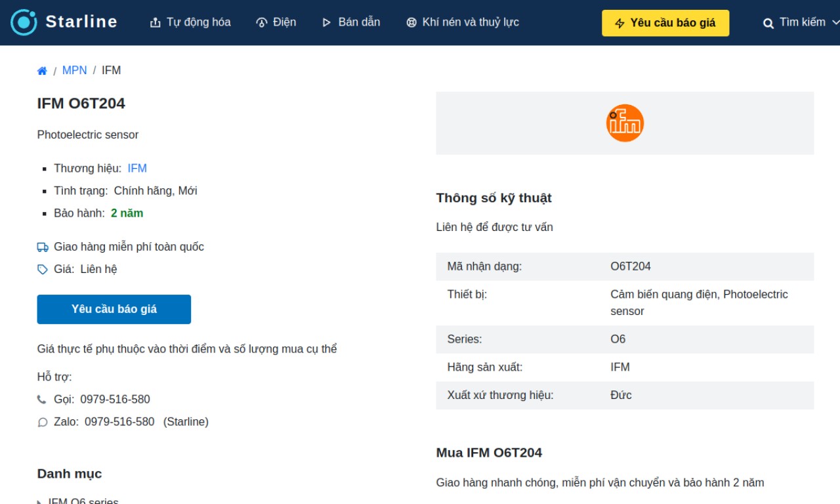The width and height of the screenshot is (840, 504).
Task: Open the MPN breadcrumb link
Action: [75, 70]
